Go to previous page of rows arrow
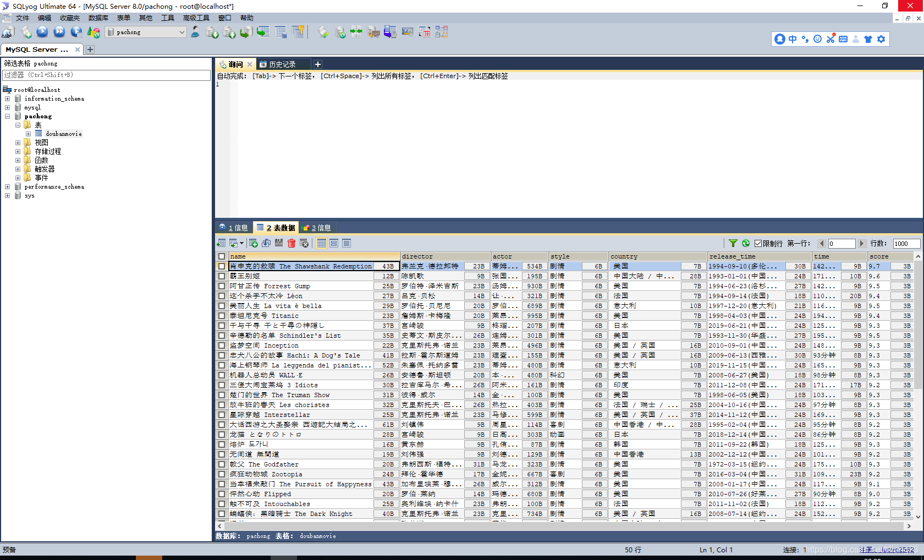This screenshot has width=924, height=560. tap(822, 244)
